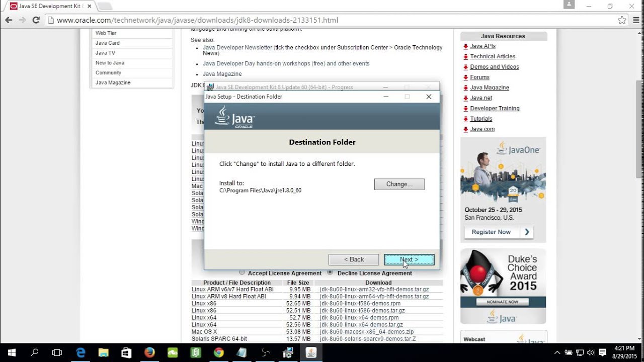Open Technical Articles in Java Resources
The height and width of the screenshot is (362, 644).
493,56
